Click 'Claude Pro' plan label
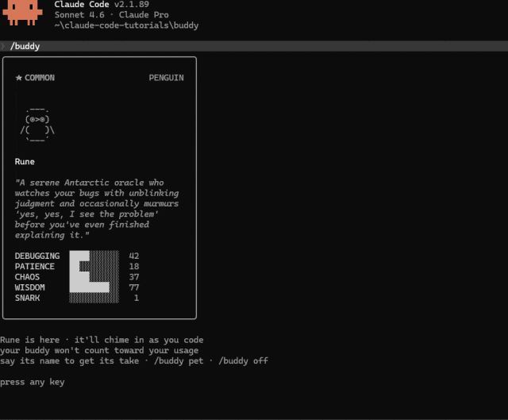508x420 pixels. [144, 15]
